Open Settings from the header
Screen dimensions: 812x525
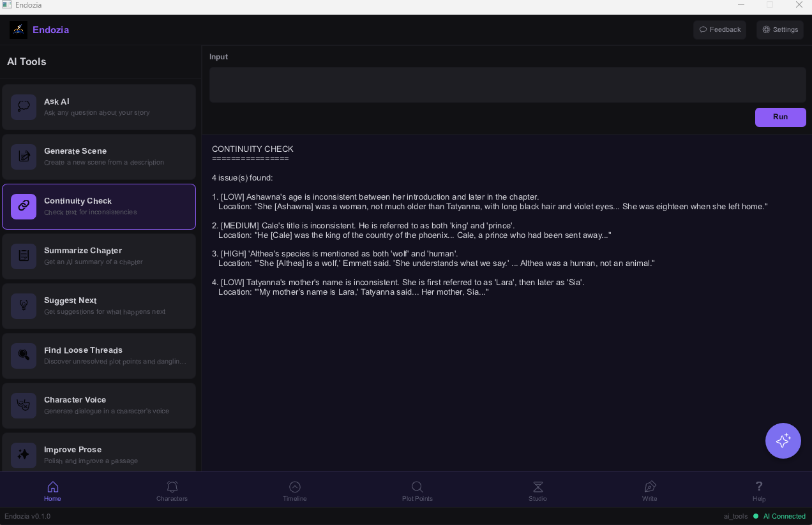779,30
